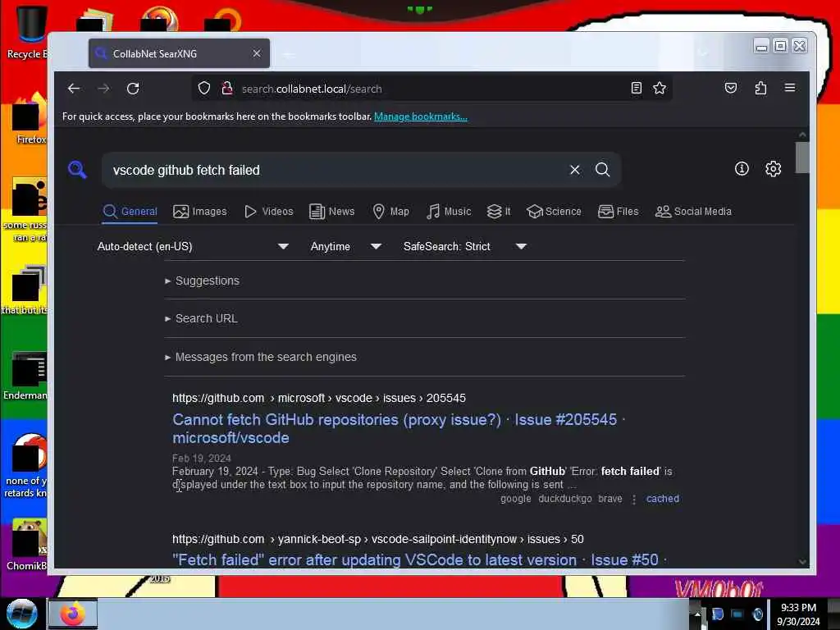Click the scrollbar up arrow
Image resolution: width=840 pixels, height=630 pixels.
(802, 135)
